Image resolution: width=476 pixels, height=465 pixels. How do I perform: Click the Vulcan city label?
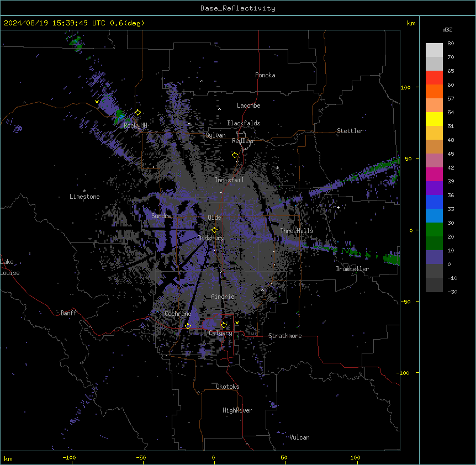click(299, 437)
